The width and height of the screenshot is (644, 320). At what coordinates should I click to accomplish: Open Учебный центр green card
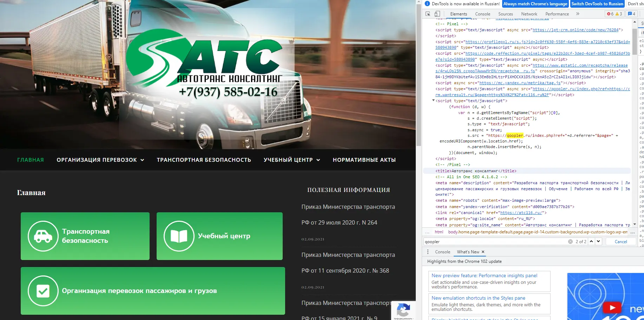pos(219,236)
